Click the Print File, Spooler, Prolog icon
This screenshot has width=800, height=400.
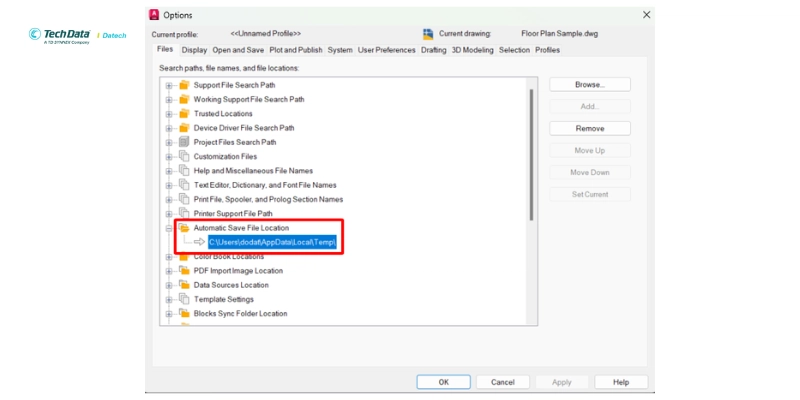click(x=184, y=199)
